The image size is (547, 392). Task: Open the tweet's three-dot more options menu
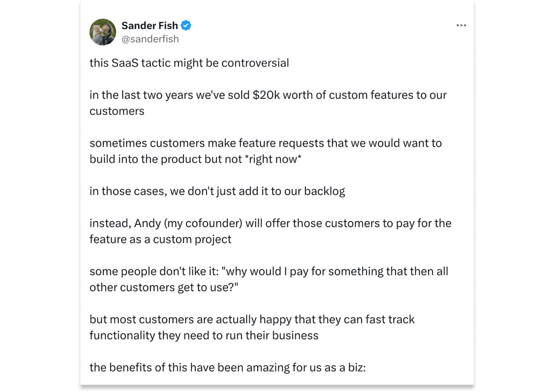tap(461, 26)
